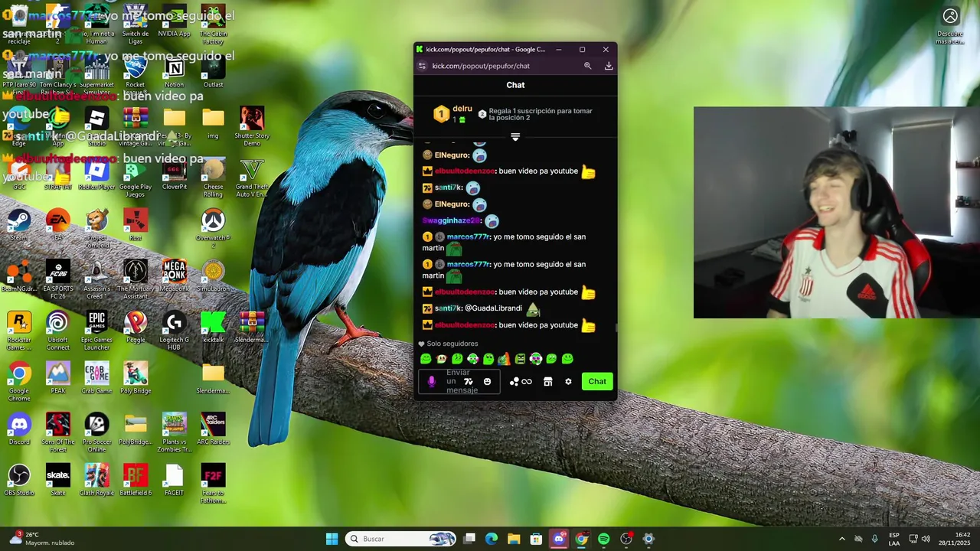Open Spotify from the taskbar

click(x=604, y=539)
